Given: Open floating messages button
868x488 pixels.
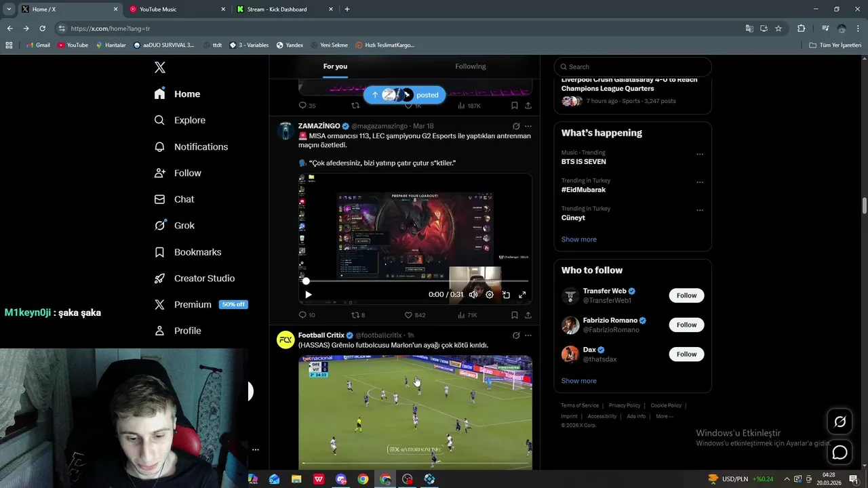Looking at the screenshot, I should (840, 452).
